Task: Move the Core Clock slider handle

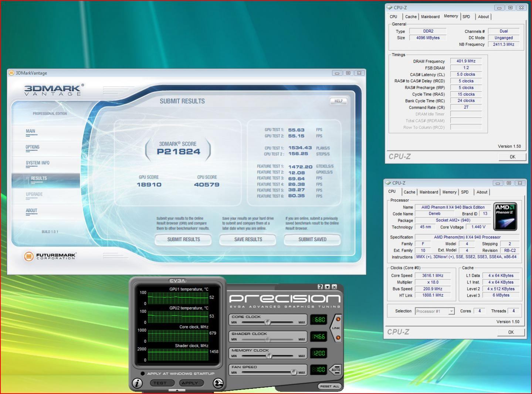Action: click(x=267, y=322)
